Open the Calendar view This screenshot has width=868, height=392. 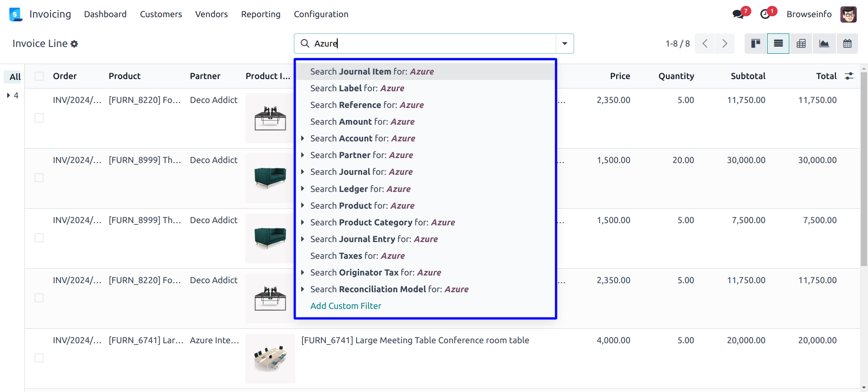[x=847, y=44]
